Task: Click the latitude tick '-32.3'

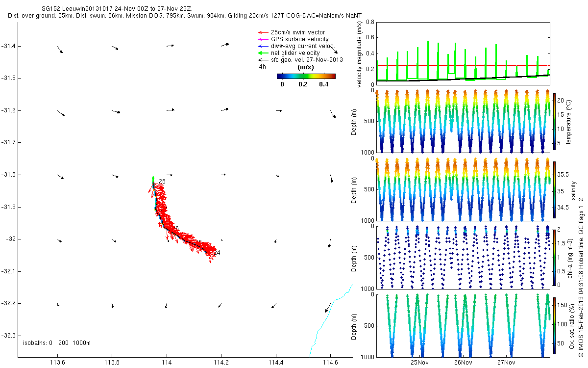Action: point(8,335)
